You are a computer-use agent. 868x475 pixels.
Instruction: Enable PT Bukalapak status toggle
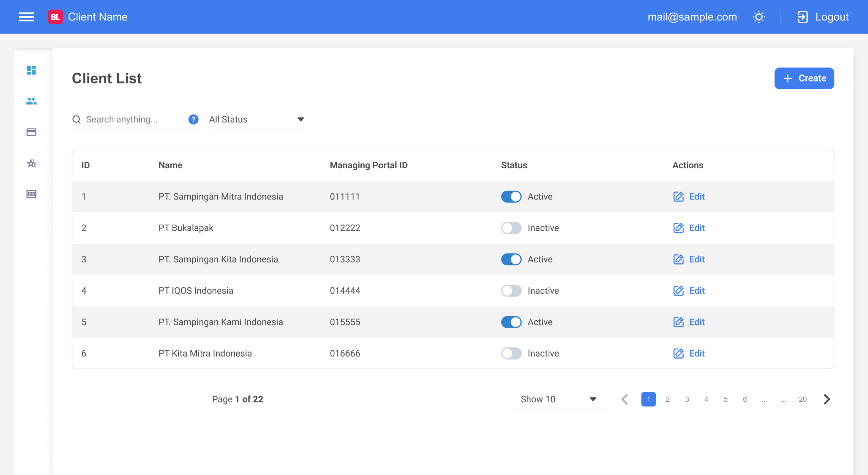tap(511, 228)
